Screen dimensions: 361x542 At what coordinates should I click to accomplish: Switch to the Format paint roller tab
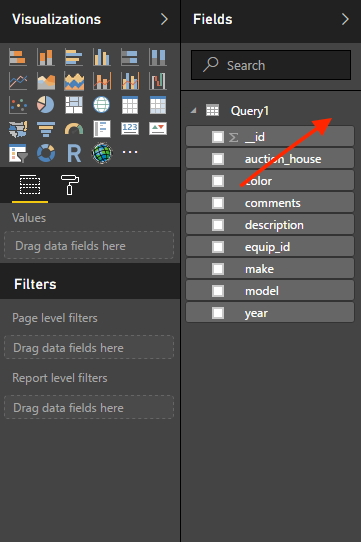tap(70, 185)
